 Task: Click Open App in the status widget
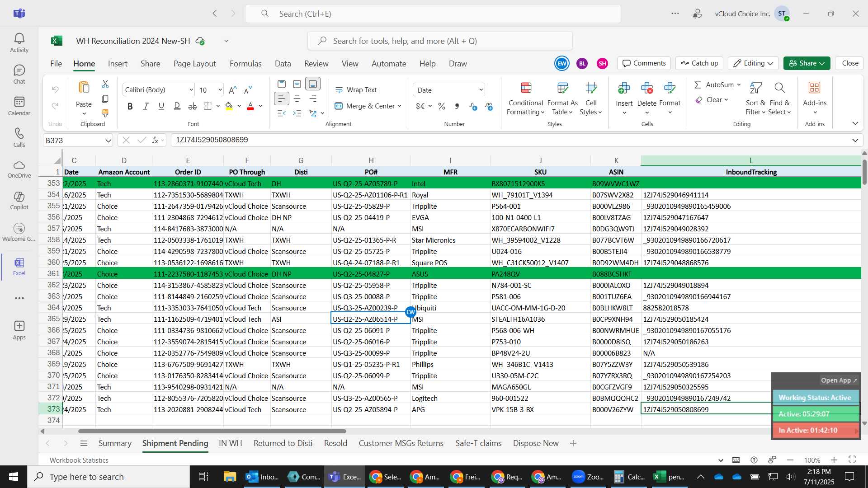pyautogui.click(x=839, y=380)
